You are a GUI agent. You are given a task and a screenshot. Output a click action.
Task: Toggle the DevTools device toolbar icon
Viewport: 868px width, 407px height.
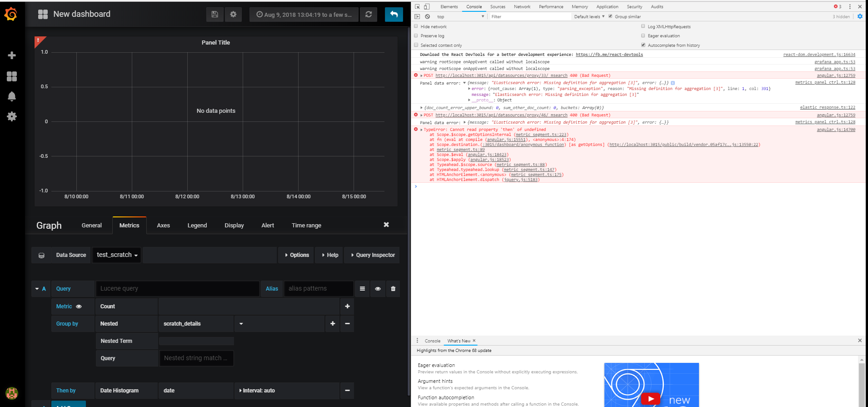coord(427,6)
